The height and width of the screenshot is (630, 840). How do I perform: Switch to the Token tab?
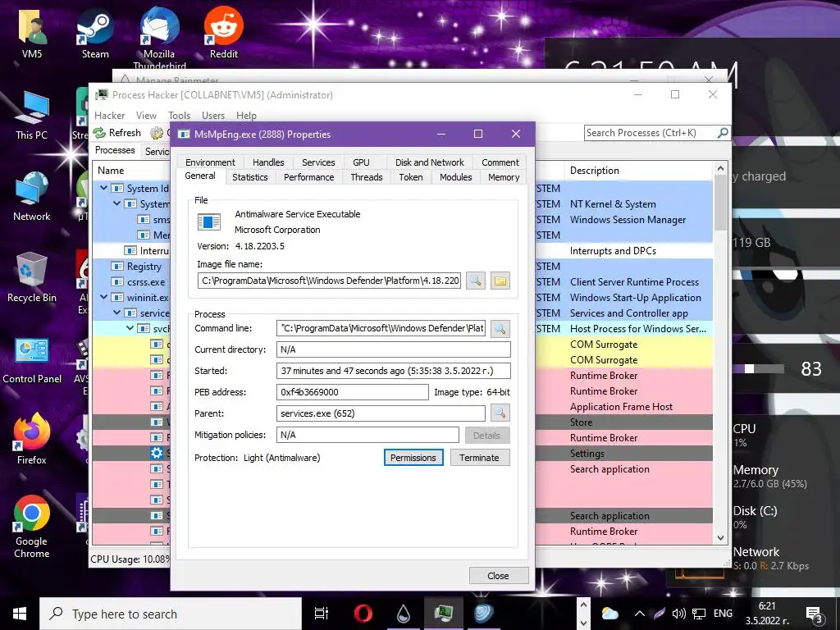pyautogui.click(x=411, y=177)
